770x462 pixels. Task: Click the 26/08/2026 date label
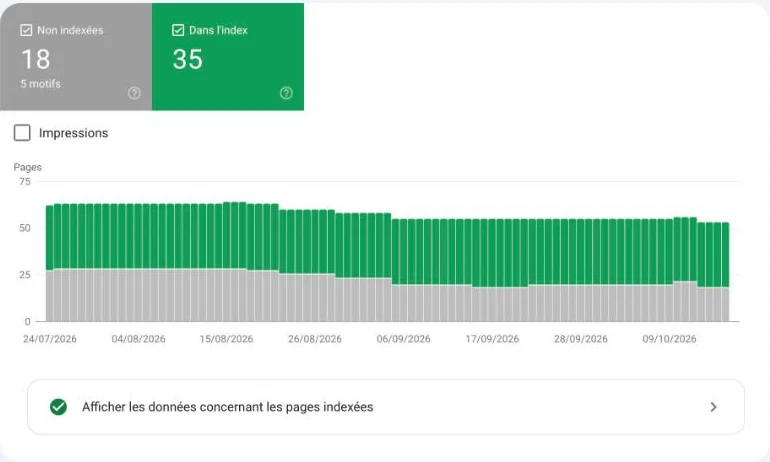click(x=315, y=339)
